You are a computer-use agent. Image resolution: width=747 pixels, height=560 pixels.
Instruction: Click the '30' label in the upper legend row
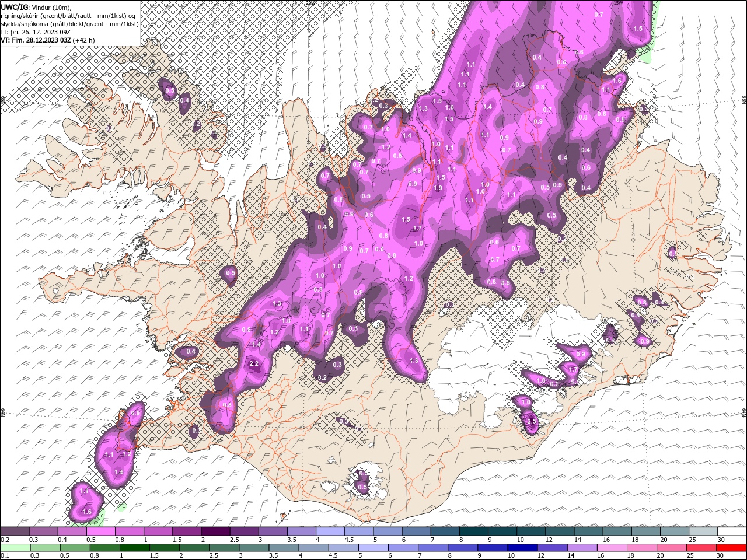[722, 540]
